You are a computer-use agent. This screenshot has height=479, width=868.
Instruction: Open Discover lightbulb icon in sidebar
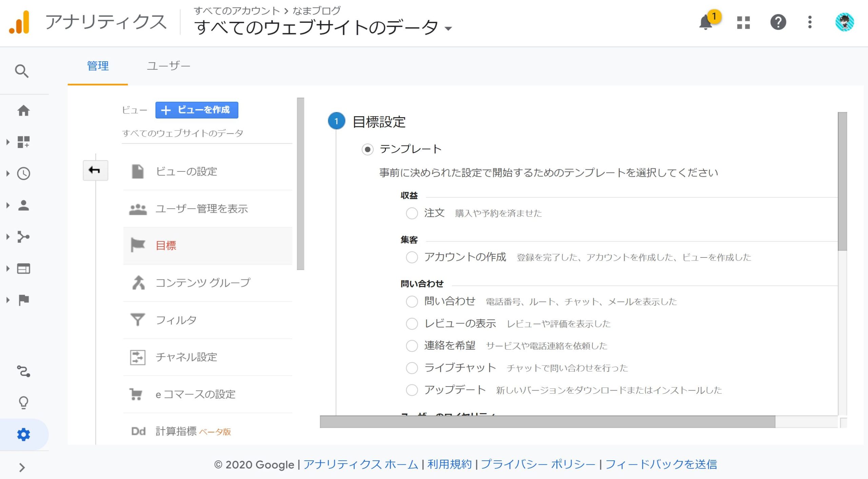pyautogui.click(x=23, y=403)
